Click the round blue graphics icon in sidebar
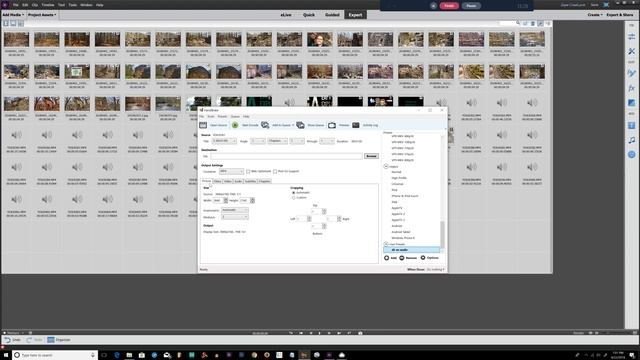 [631, 154]
